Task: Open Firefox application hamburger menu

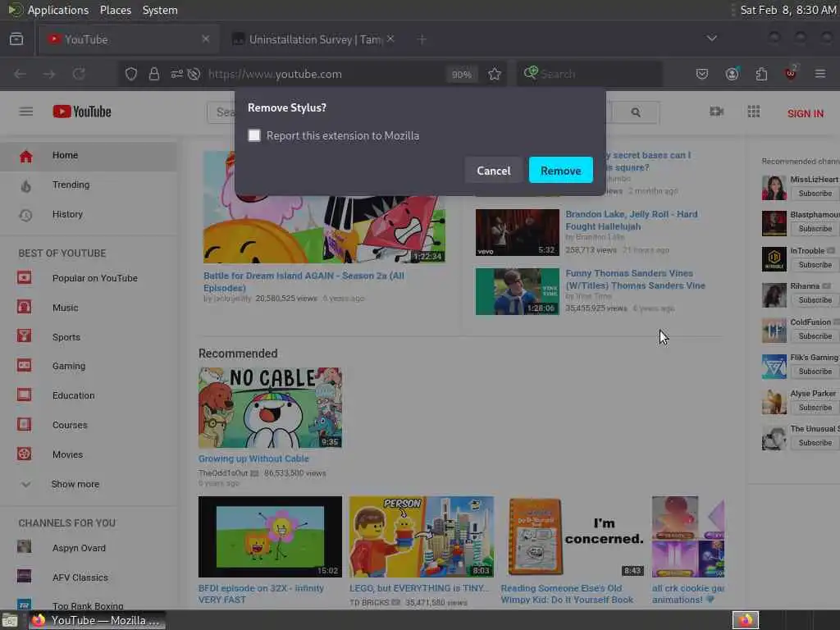Action: (820, 74)
